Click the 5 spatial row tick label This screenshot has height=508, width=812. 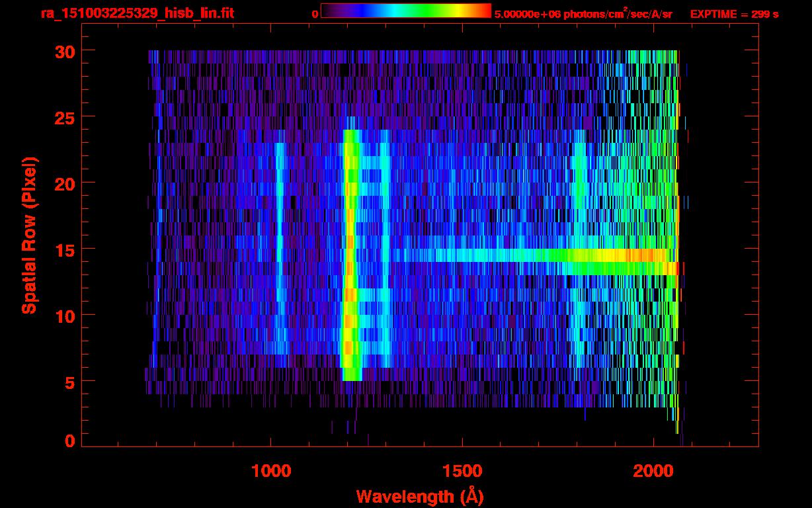69,382
